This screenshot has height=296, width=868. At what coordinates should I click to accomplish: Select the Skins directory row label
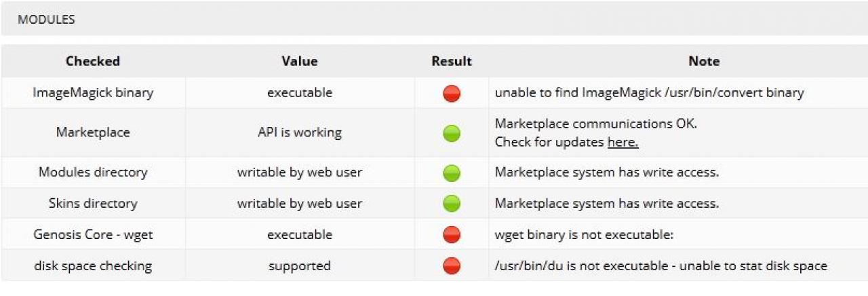93,203
